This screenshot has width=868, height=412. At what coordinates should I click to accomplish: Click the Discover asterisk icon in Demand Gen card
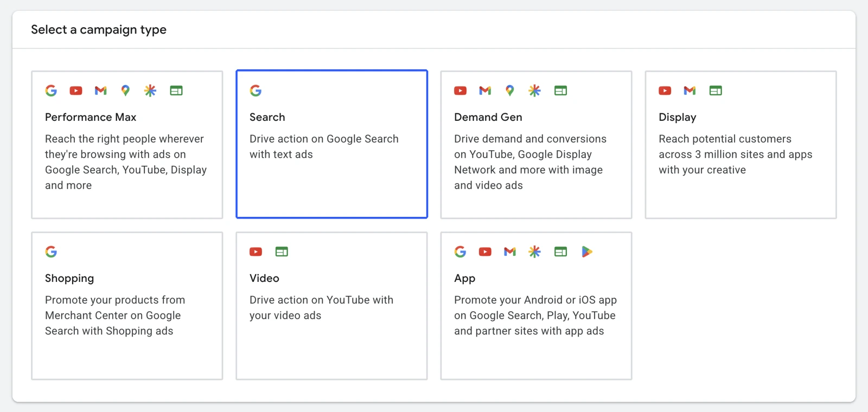pyautogui.click(x=535, y=91)
